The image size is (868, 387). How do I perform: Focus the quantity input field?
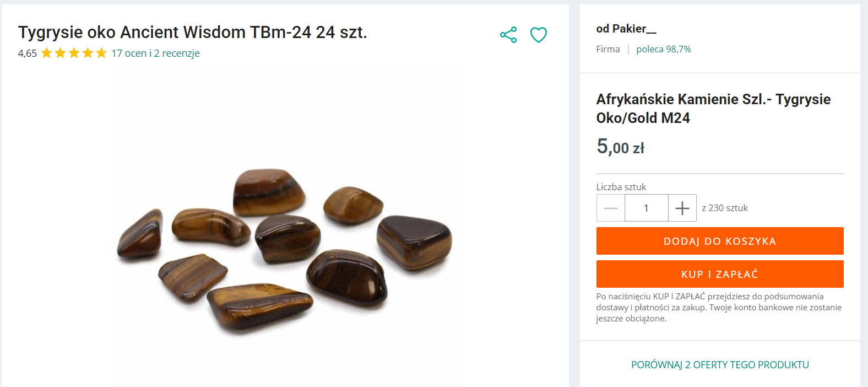[x=646, y=208]
